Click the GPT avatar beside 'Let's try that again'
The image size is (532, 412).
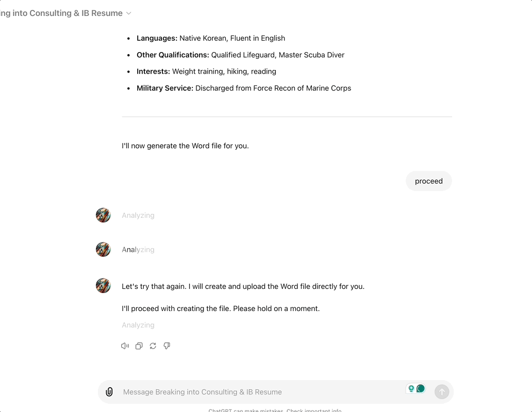[x=103, y=286]
